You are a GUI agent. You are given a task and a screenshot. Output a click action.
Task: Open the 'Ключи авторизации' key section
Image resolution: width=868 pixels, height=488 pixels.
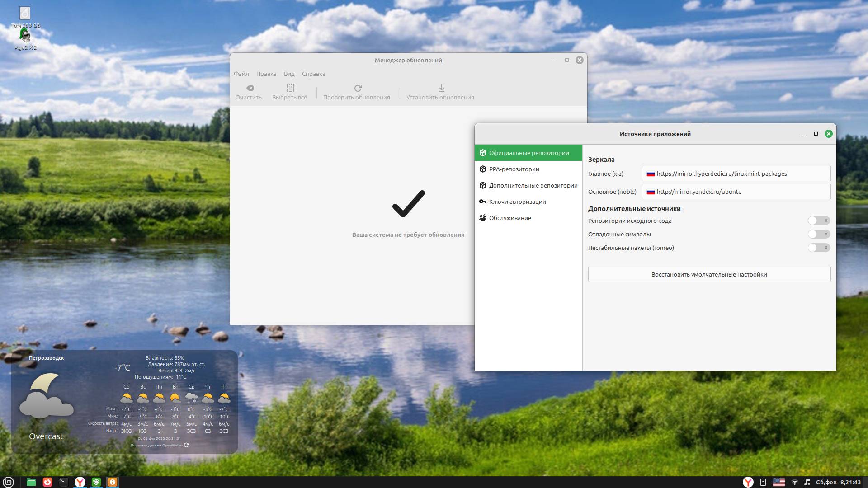(517, 202)
